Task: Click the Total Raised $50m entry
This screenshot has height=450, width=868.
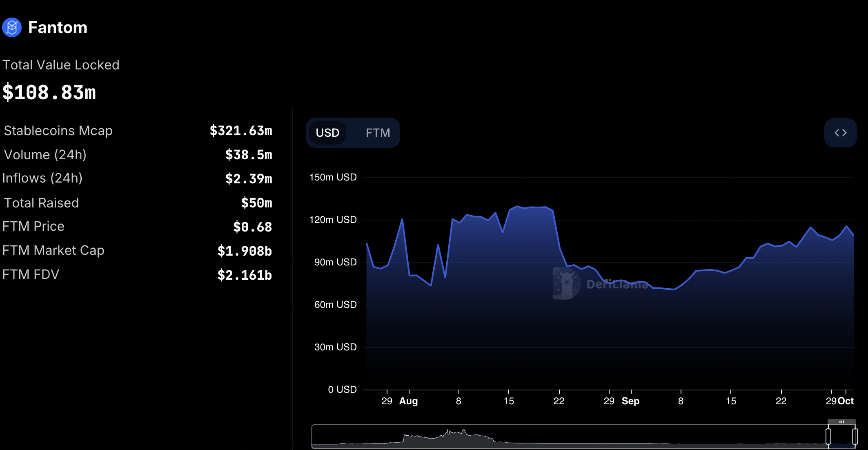Action: (x=256, y=203)
